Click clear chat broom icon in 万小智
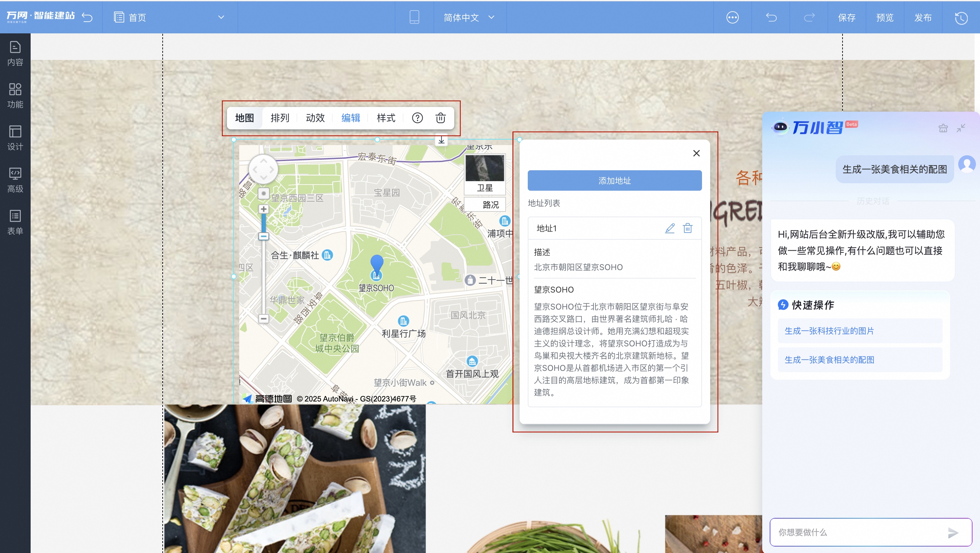The width and height of the screenshot is (980, 553). click(x=943, y=128)
